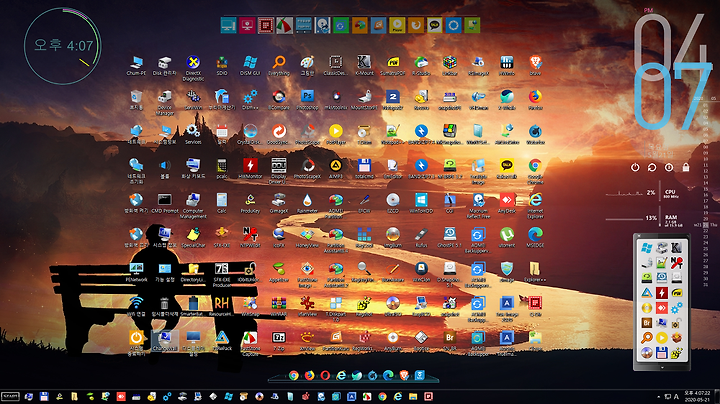
Task: Launch DISM GUI shortcut
Action: (x=250, y=65)
